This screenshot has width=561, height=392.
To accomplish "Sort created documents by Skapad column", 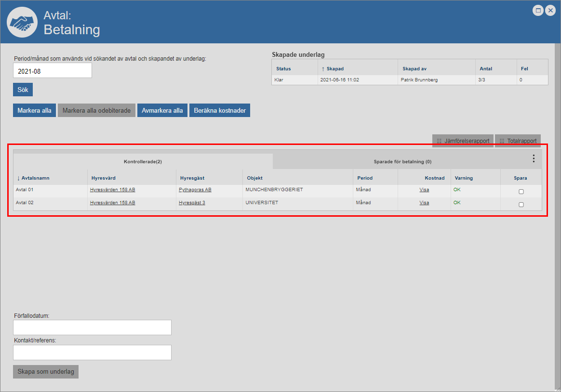I will click(x=335, y=69).
